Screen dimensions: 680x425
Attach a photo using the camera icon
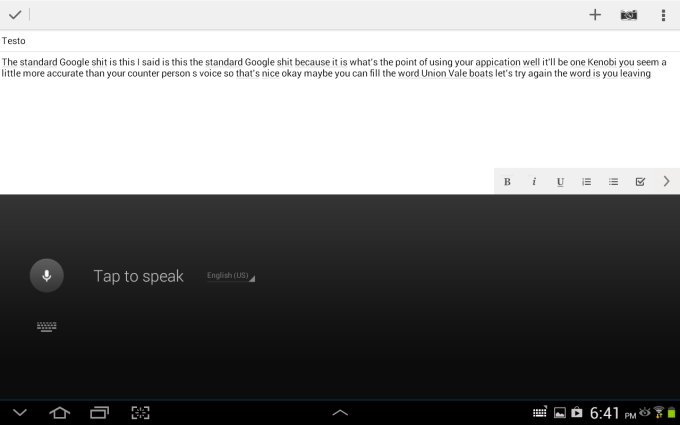tap(629, 15)
